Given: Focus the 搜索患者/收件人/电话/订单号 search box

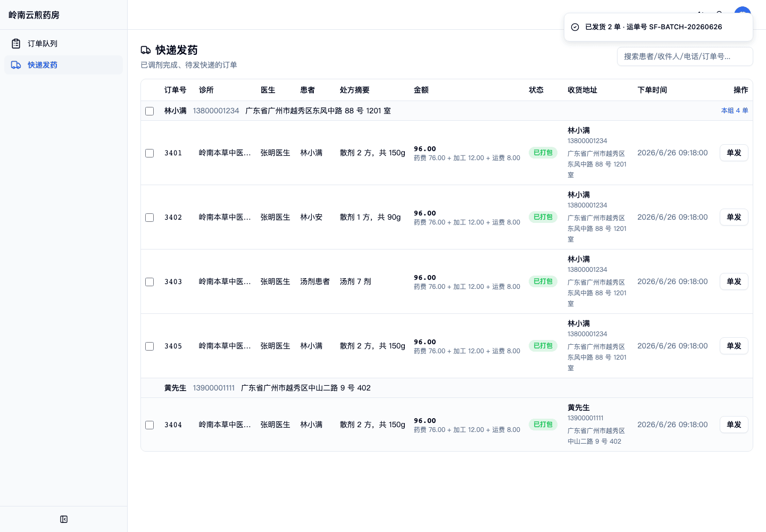Looking at the screenshot, I should tap(685, 56).
